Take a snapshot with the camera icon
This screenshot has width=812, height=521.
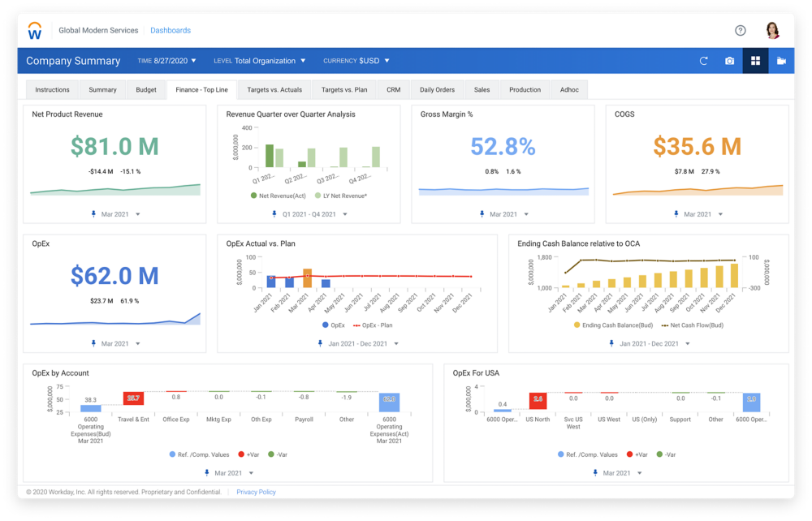pos(729,60)
